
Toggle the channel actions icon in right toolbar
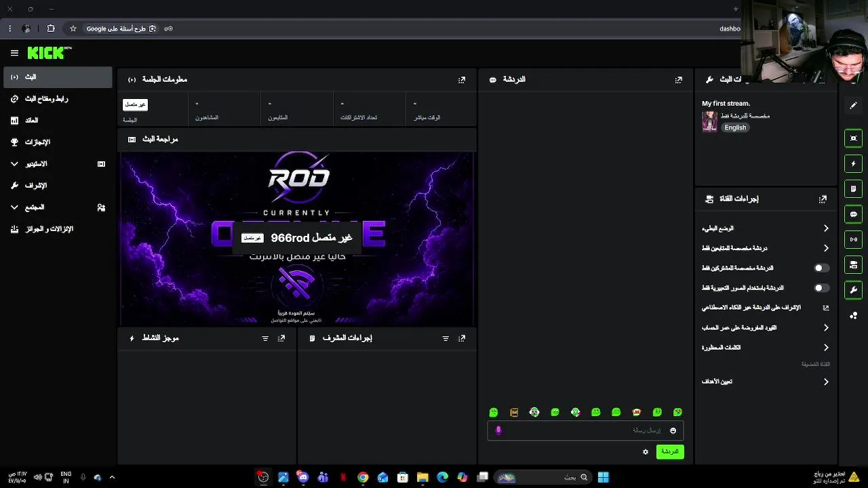click(854, 264)
